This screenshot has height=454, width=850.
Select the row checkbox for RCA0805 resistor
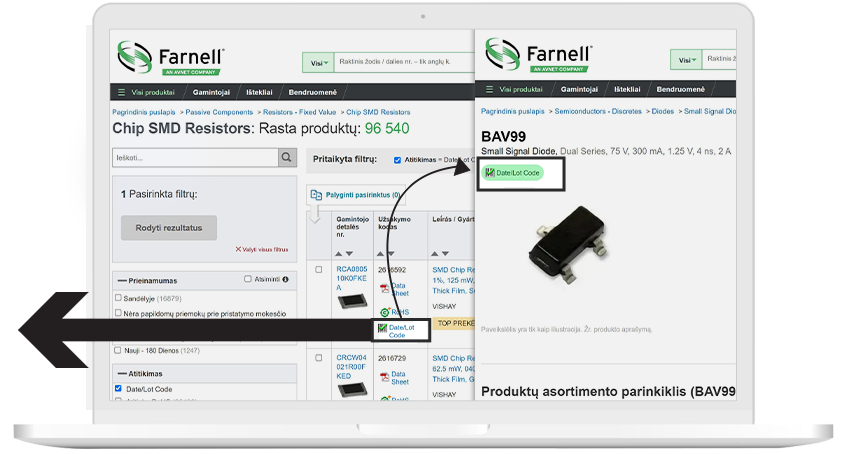coord(319,270)
